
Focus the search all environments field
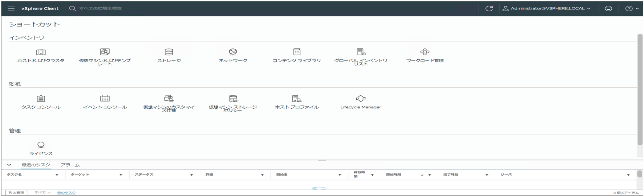tap(101, 8)
